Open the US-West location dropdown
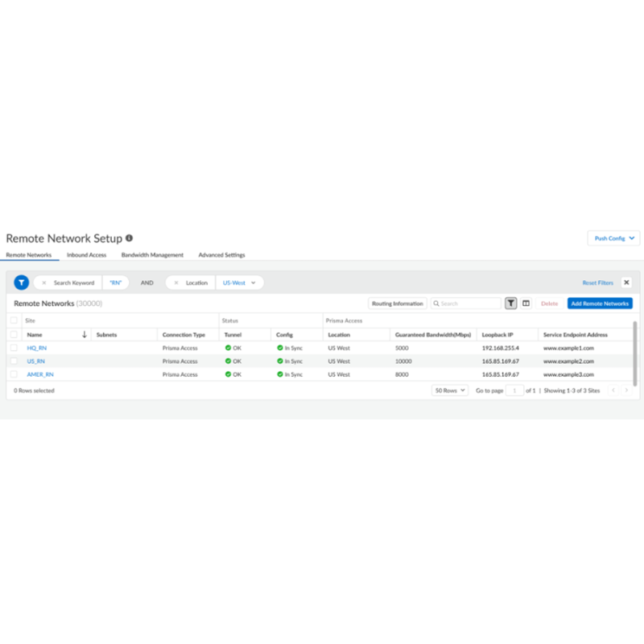This screenshot has height=644, width=644. pyautogui.click(x=239, y=283)
